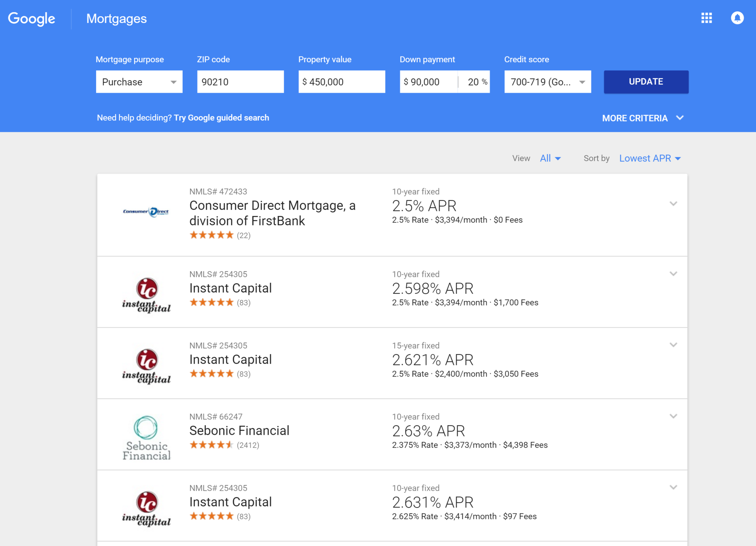Click the Sebonic Financial logo
Screen dimensions: 756x546
pos(146,438)
